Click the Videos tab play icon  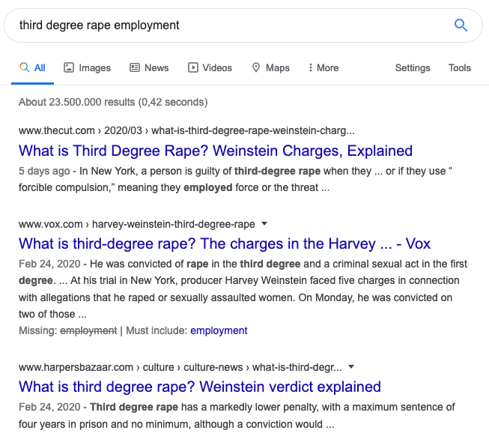(193, 67)
